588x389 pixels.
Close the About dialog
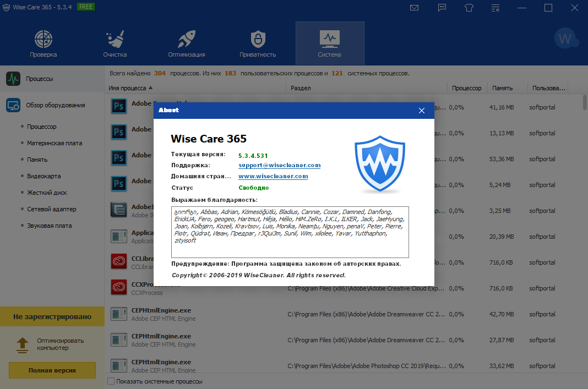pyautogui.click(x=422, y=111)
